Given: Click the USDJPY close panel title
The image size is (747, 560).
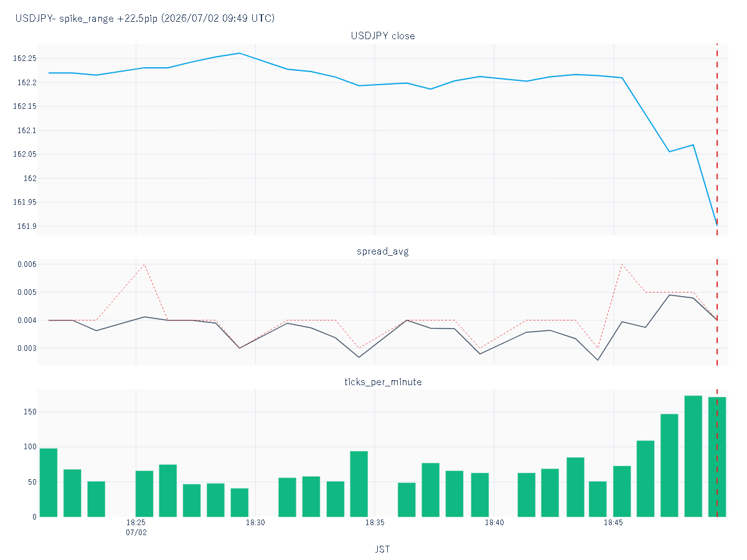Looking at the screenshot, I should click(x=383, y=36).
